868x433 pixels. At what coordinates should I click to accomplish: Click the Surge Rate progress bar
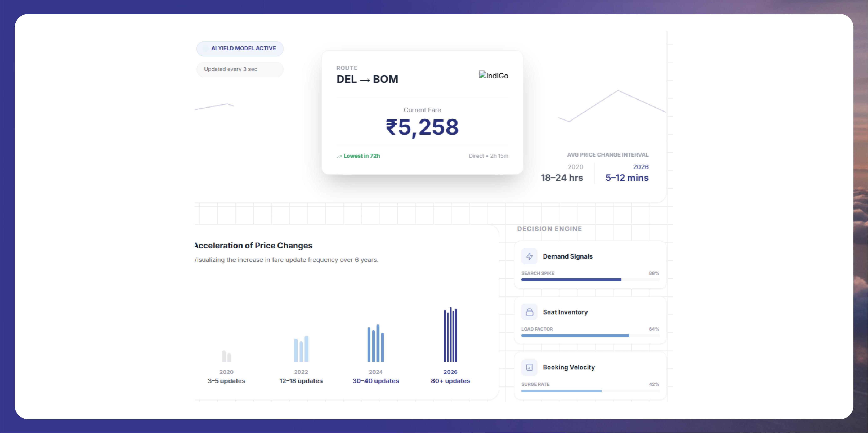(590, 391)
